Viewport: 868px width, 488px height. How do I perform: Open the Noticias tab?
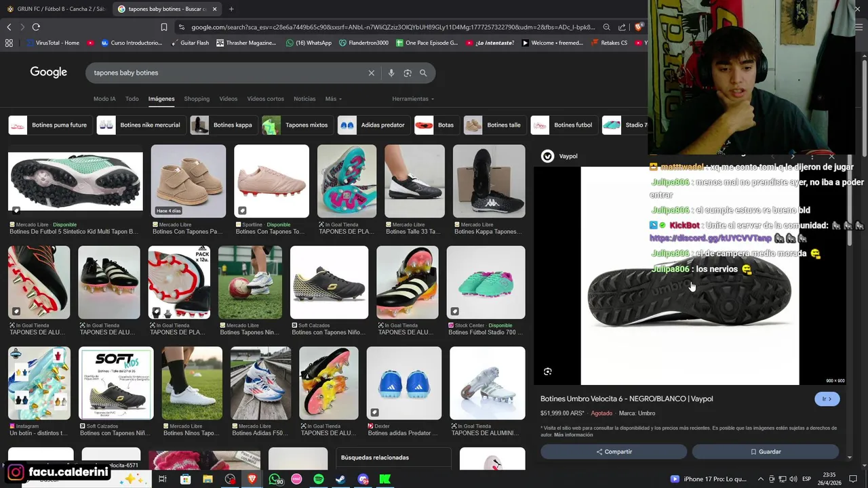pyautogui.click(x=304, y=99)
